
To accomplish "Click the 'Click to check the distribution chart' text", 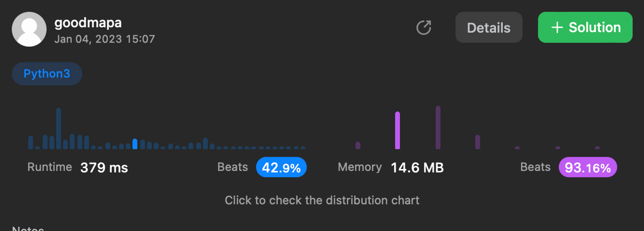I will click(322, 200).
